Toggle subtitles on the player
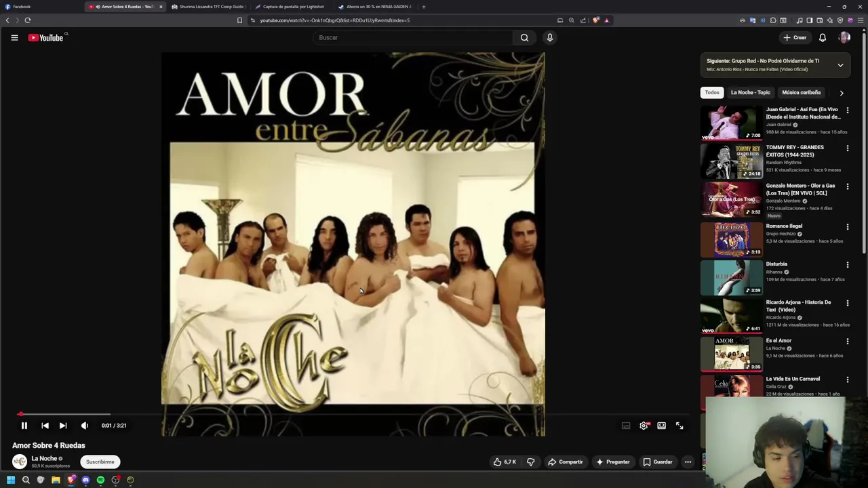The image size is (868, 488). tap(626, 426)
